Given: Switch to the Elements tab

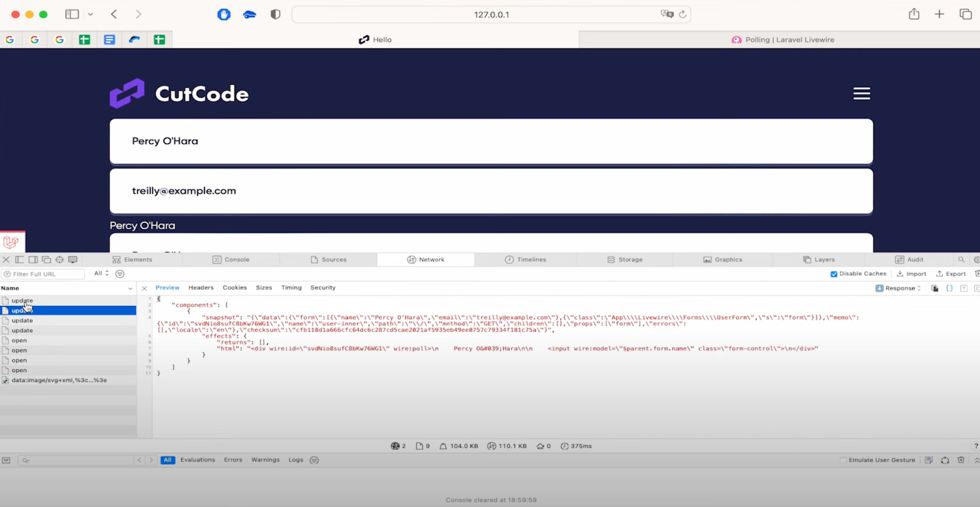Looking at the screenshot, I should click(132, 260).
